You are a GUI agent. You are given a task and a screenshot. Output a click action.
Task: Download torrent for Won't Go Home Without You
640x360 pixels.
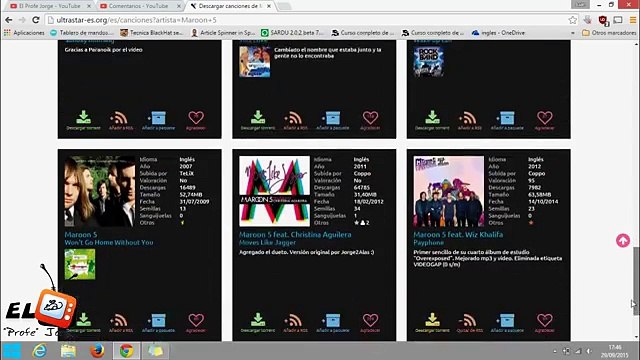84,323
